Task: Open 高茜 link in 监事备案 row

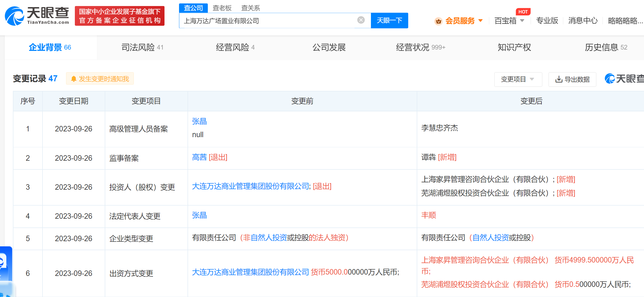Action: [x=199, y=157]
